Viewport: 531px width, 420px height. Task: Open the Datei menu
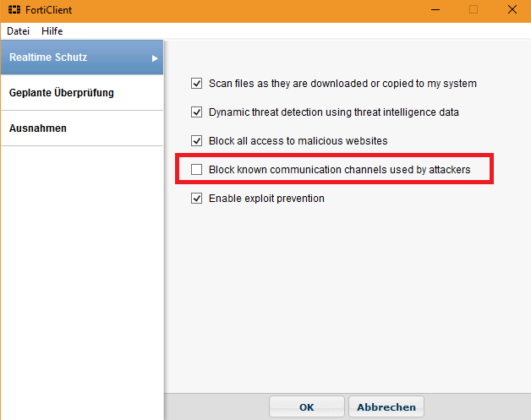click(x=18, y=30)
